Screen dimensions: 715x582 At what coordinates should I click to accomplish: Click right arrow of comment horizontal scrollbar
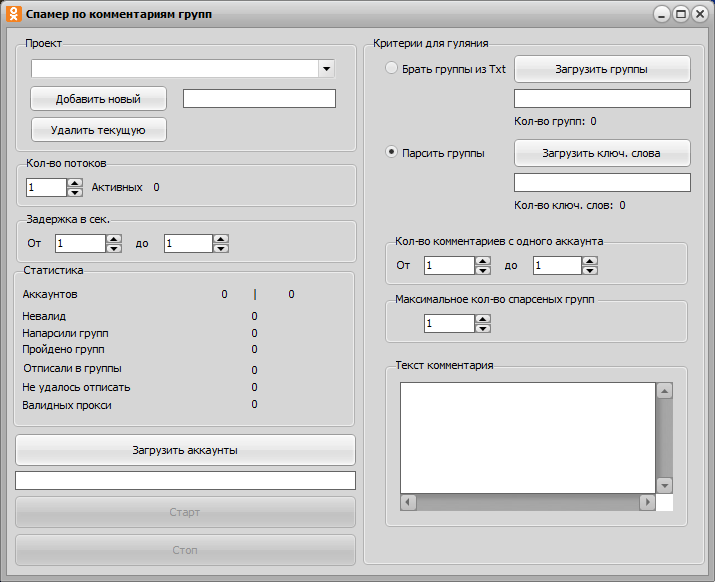pos(647,502)
